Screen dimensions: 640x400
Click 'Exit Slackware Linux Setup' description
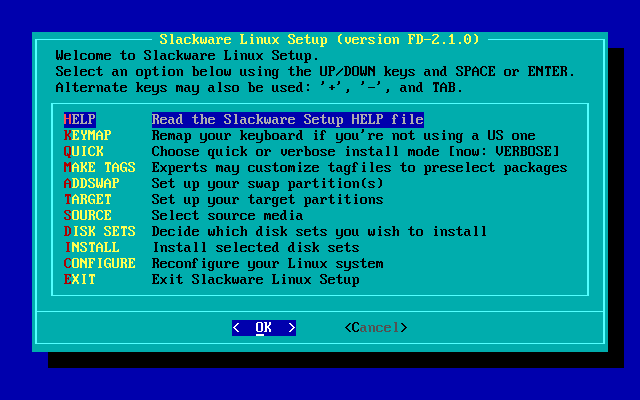[256, 279]
